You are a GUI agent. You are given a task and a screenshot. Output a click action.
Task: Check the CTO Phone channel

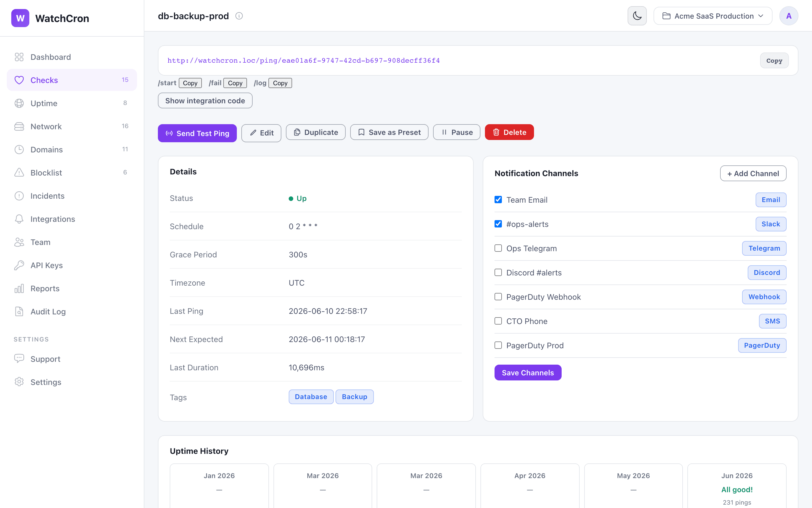pyautogui.click(x=498, y=321)
